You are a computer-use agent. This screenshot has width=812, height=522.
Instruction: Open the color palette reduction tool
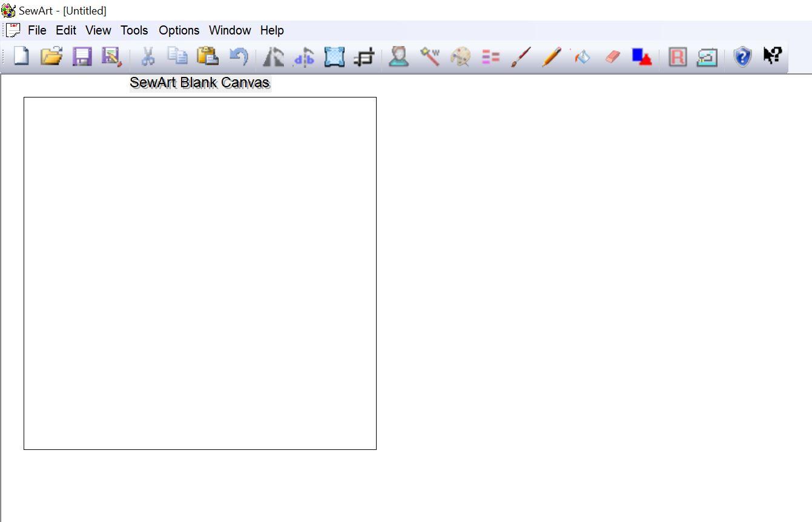460,57
